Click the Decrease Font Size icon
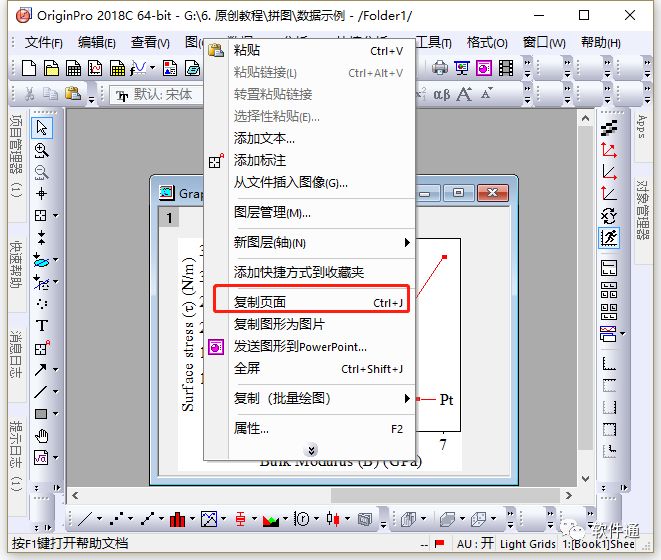 click(x=486, y=94)
